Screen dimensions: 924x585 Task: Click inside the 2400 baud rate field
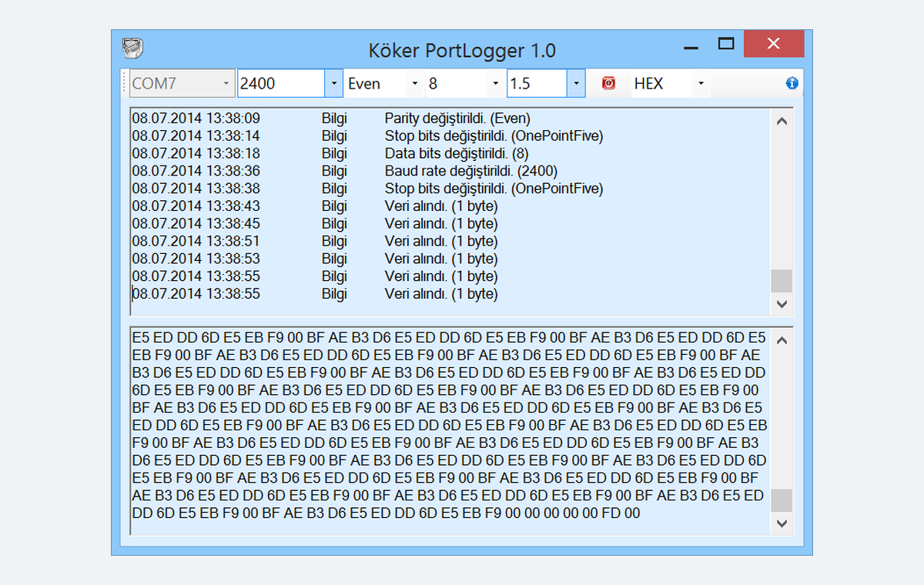click(x=280, y=83)
